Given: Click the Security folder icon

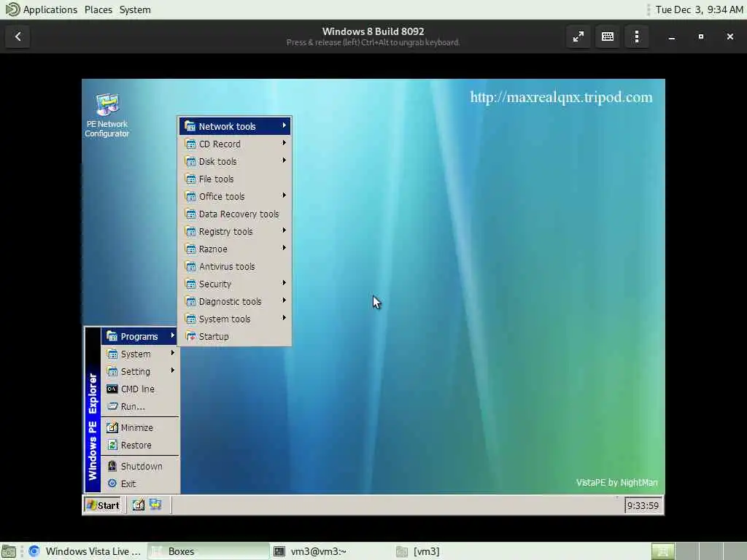Looking at the screenshot, I should click(x=190, y=284).
